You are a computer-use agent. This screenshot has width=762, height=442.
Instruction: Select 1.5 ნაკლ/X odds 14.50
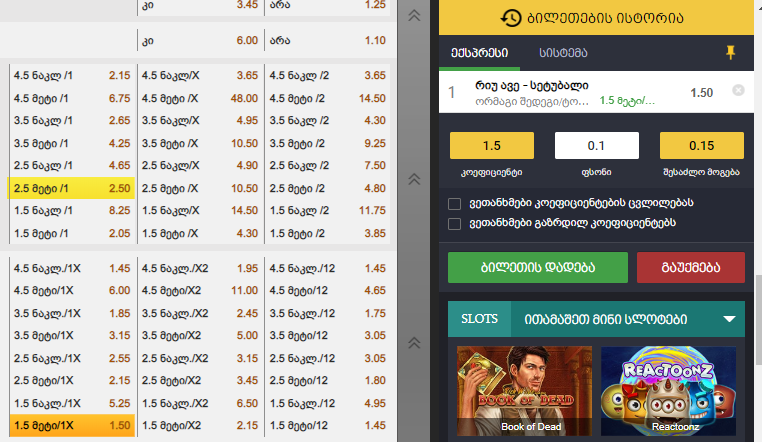[200, 211]
